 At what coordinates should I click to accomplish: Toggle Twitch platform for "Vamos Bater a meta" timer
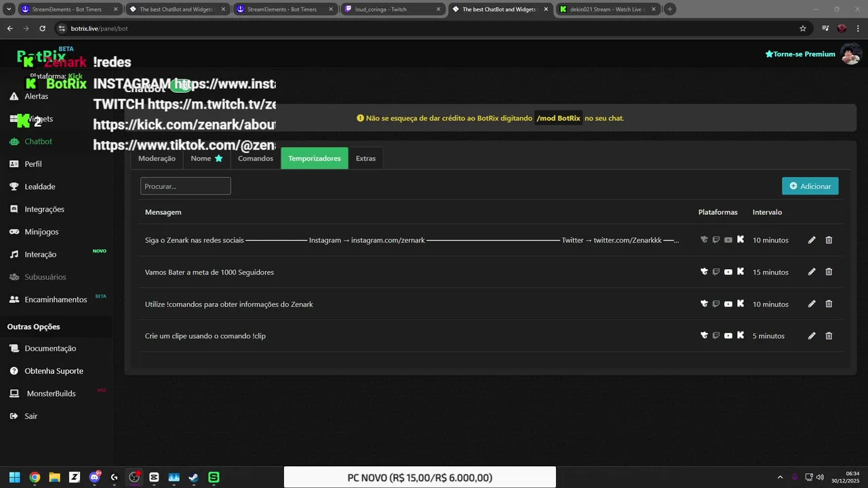click(x=716, y=272)
